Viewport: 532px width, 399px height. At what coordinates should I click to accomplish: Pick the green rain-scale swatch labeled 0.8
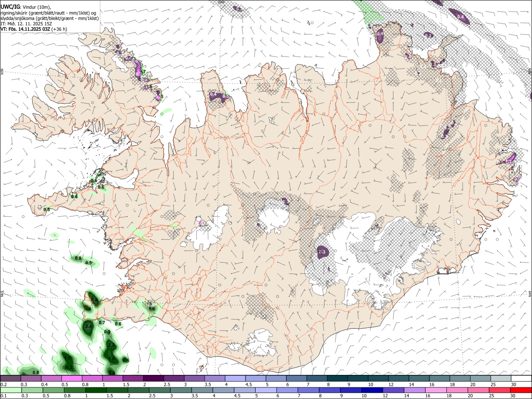76,390
